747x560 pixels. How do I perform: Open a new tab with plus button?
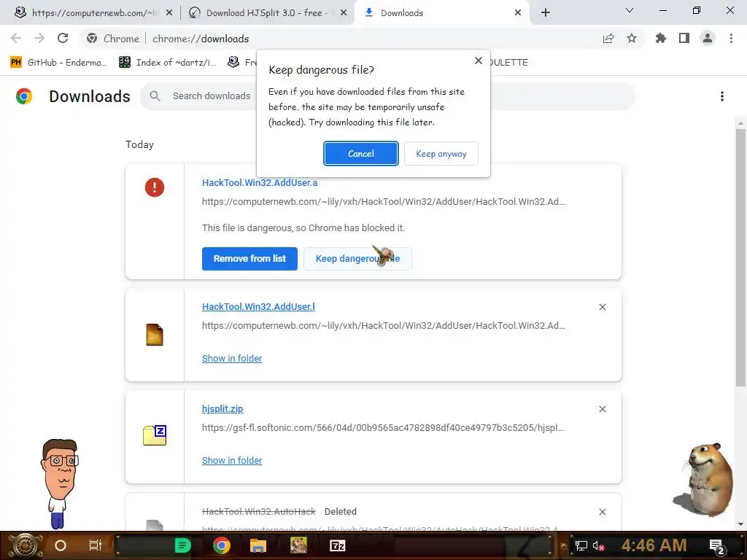[546, 13]
